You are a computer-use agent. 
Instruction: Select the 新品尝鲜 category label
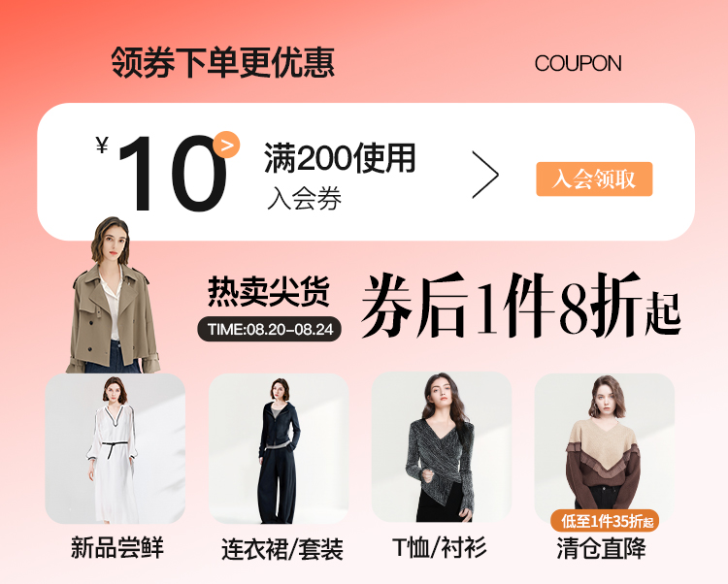117,548
